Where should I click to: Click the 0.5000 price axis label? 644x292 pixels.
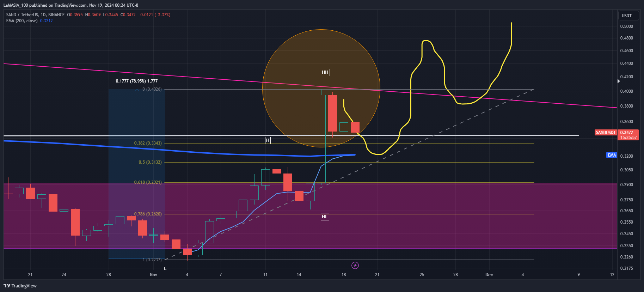coord(627,26)
